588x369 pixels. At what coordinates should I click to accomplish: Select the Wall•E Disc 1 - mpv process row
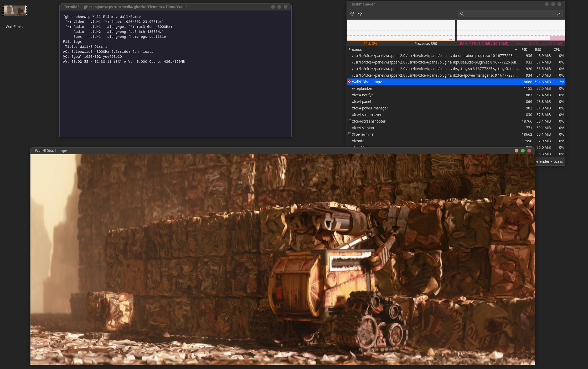[x=456, y=82]
